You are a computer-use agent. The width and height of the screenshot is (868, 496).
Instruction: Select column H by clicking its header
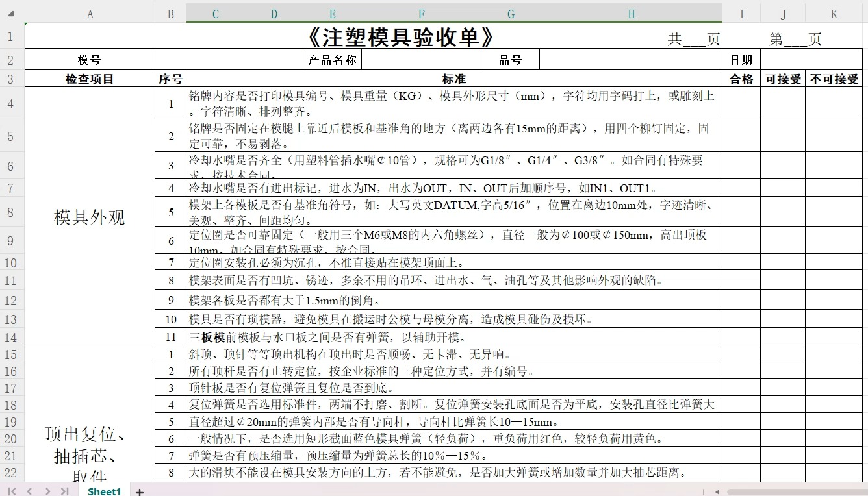631,13
